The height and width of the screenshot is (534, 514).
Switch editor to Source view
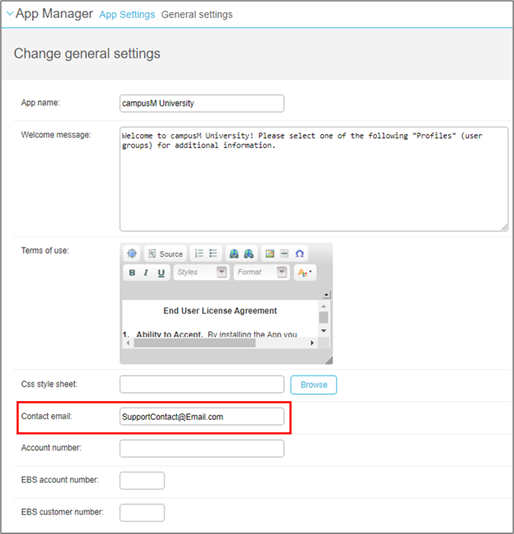pyautogui.click(x=166, y=254)
